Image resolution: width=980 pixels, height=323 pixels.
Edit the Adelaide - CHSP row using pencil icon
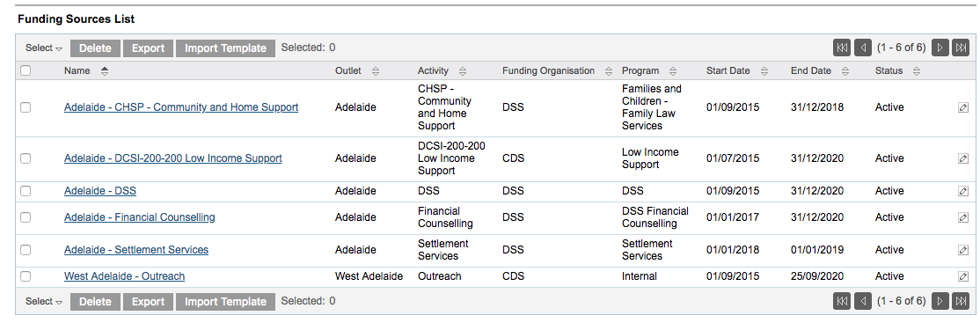[x=963, y=107]
